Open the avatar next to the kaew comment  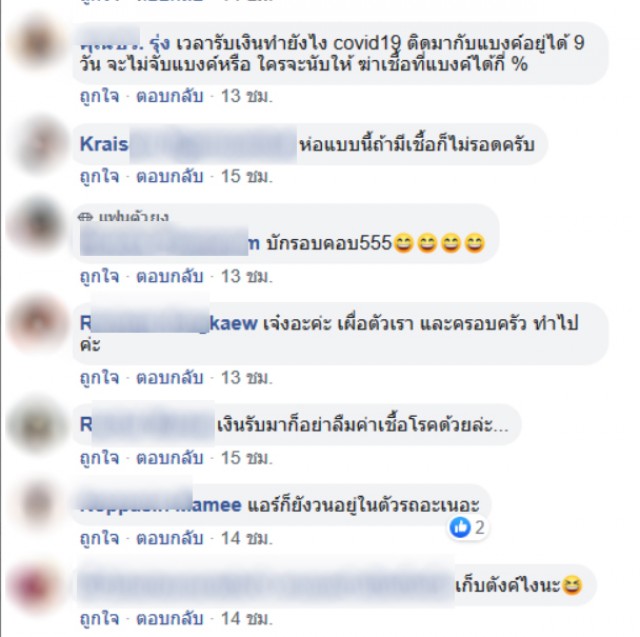pos(38,323)
